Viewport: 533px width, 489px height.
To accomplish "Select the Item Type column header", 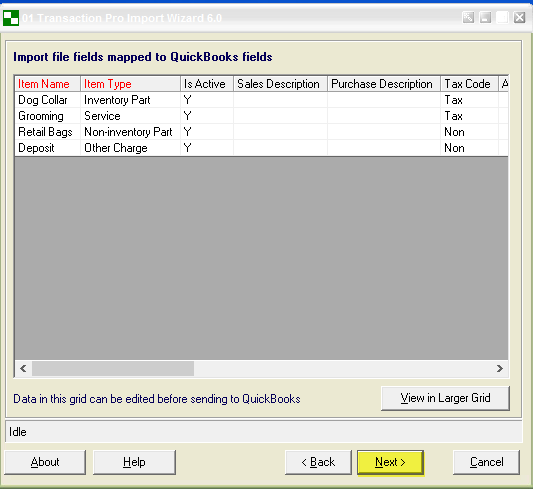I will tap(130, 84).
